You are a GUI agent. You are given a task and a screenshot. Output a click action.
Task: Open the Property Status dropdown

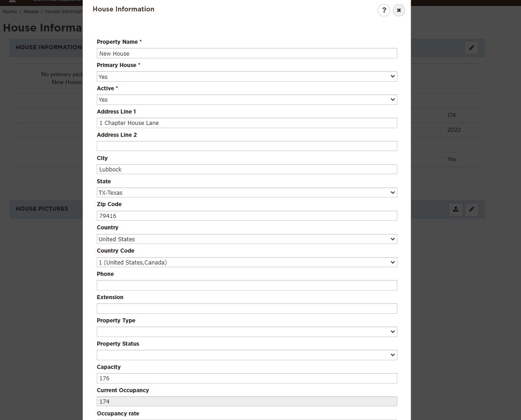247,355
